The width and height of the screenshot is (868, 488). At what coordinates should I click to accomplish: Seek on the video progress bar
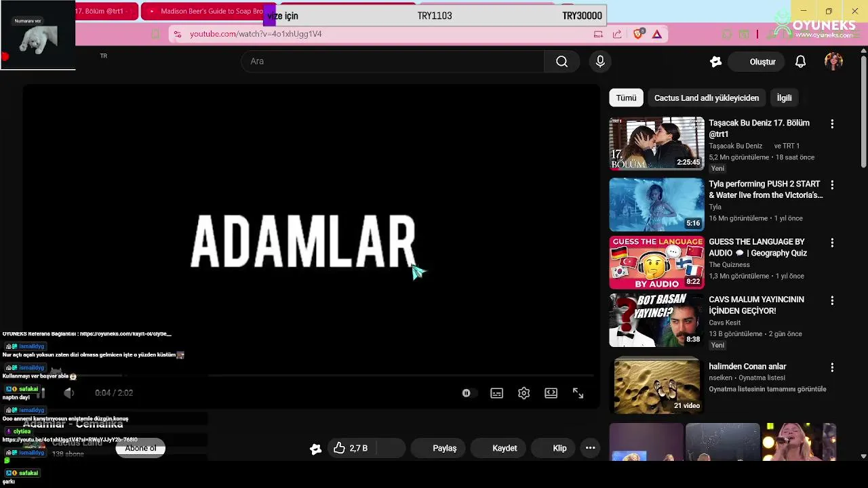312,375
